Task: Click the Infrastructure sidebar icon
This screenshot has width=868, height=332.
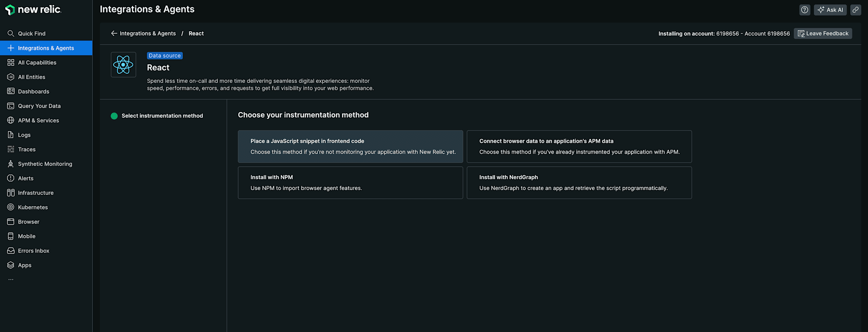Action: coord(11,193)
